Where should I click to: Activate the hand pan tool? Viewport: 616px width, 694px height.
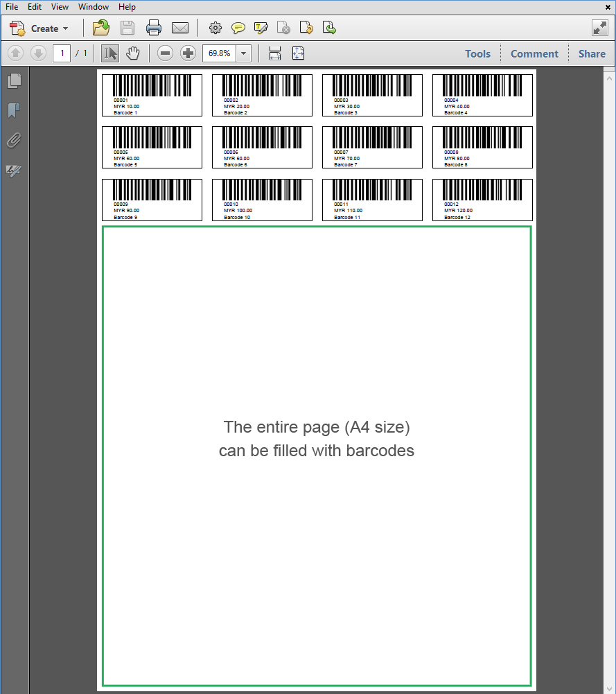132,53
